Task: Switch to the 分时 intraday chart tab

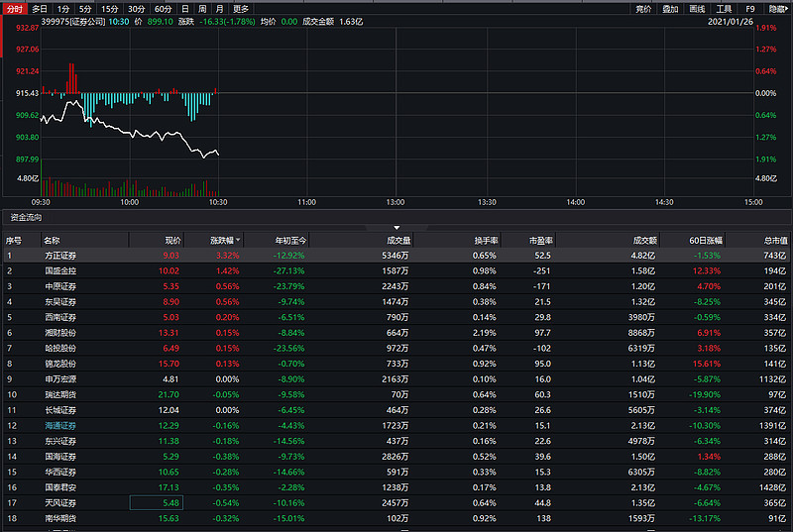Action: coord(14,8)
